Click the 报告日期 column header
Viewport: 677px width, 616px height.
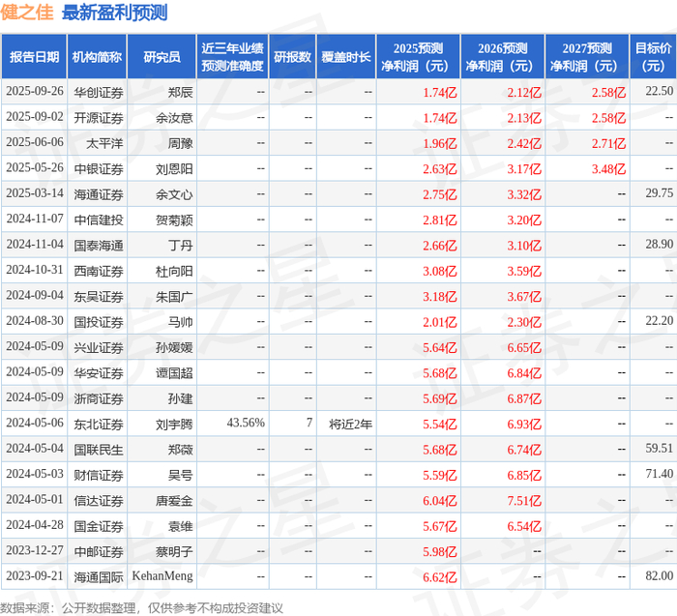(34, 57)
